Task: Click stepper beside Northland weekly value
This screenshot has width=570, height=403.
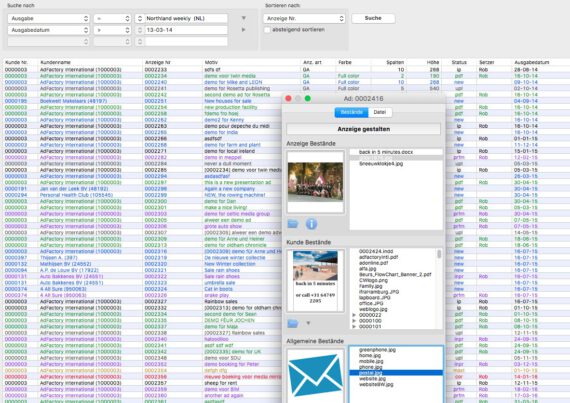Action: click(x=140, y=18)
